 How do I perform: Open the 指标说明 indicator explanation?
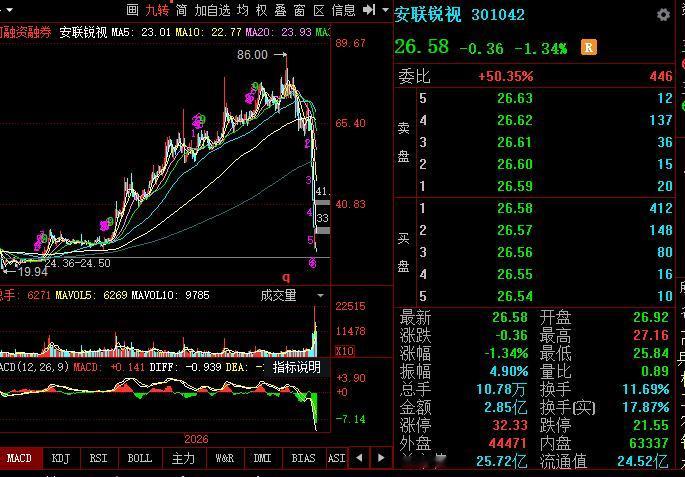297,367
